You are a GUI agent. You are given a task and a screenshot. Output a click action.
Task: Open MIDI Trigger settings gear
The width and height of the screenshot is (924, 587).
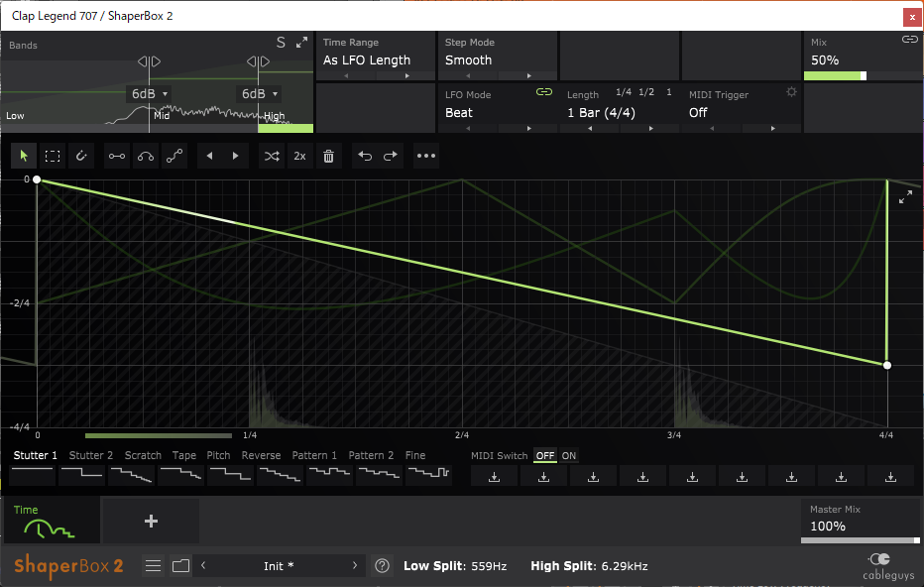point(791,92)
